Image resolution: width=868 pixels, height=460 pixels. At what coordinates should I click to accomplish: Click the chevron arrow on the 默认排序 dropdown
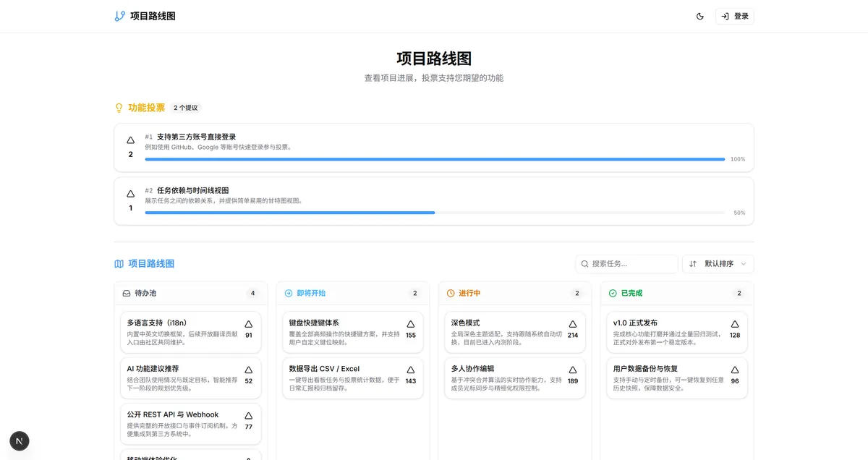[743, 264]
